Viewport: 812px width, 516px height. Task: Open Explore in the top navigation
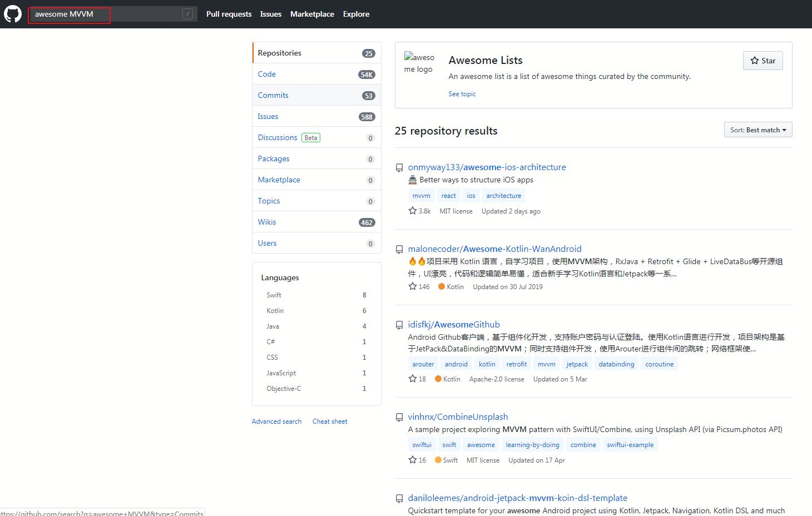[x=356, y=14]
